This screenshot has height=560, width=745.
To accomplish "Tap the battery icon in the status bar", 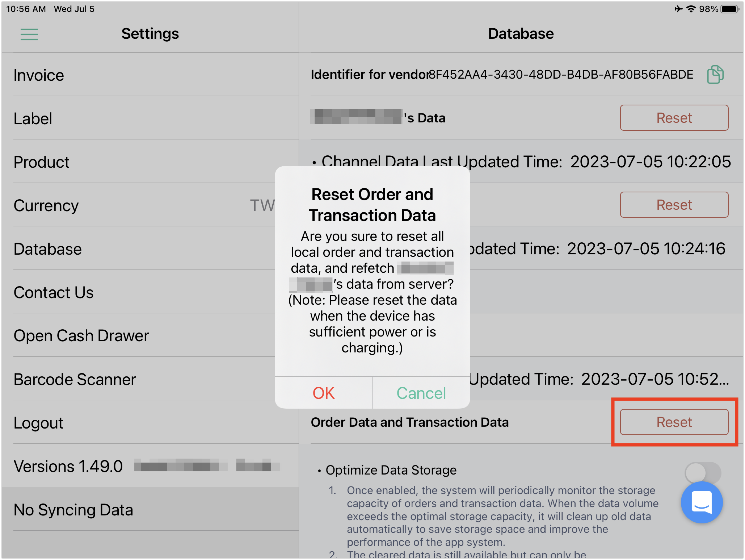I will click(729, 9).
